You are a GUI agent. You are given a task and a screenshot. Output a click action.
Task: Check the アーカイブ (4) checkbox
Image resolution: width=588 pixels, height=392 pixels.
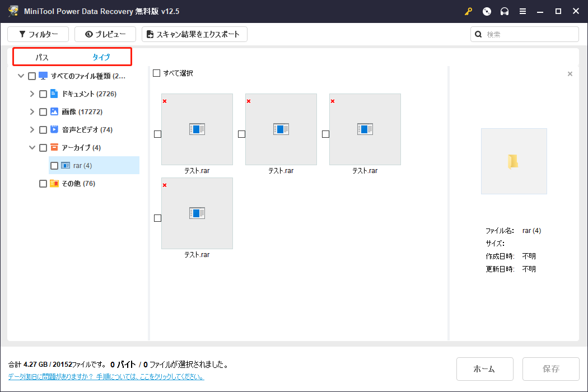[43, 148]
